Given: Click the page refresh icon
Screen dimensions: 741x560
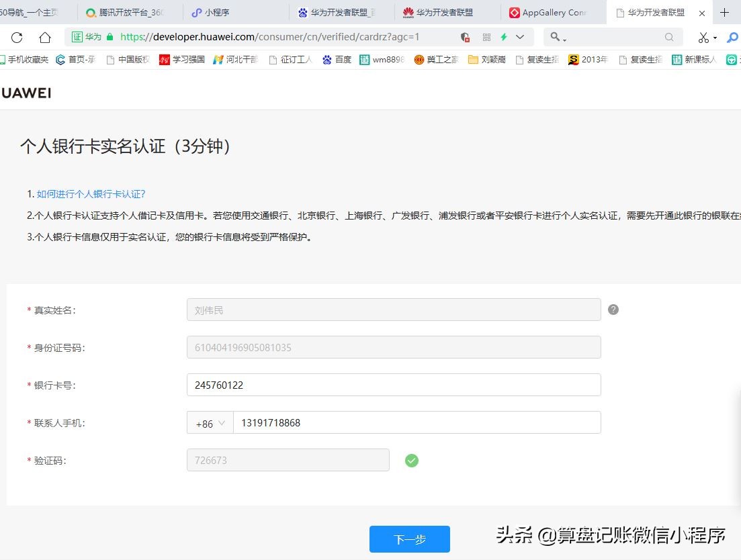Looking at the screenshot, I should [x=16, y=38].
